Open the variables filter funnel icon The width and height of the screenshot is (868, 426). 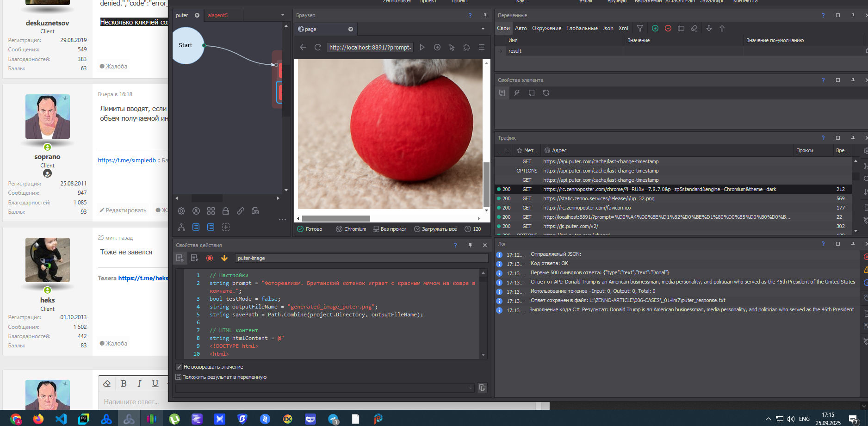coord(640,28)
